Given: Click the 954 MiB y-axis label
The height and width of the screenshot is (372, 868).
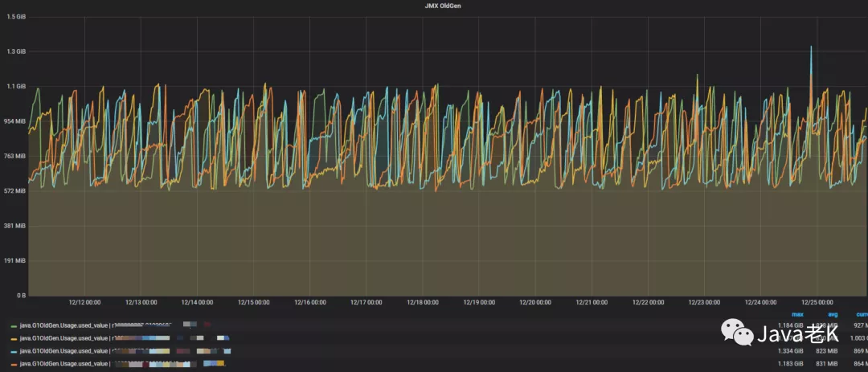Looking at the screenshot, I should pos(15,121).
